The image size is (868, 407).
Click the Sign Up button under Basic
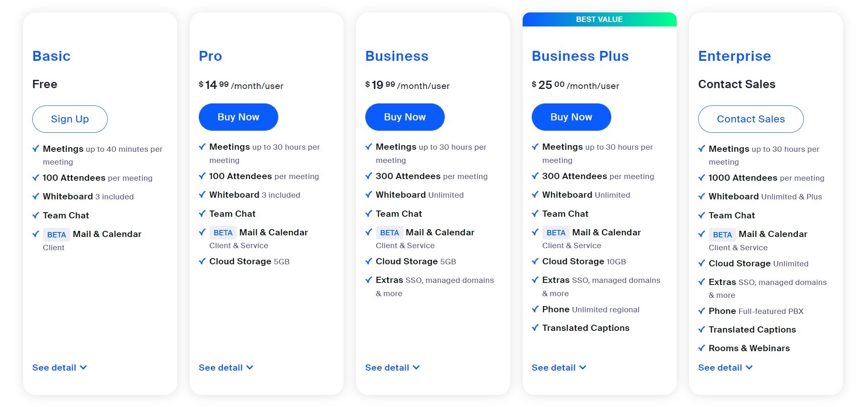pos(70,119)
